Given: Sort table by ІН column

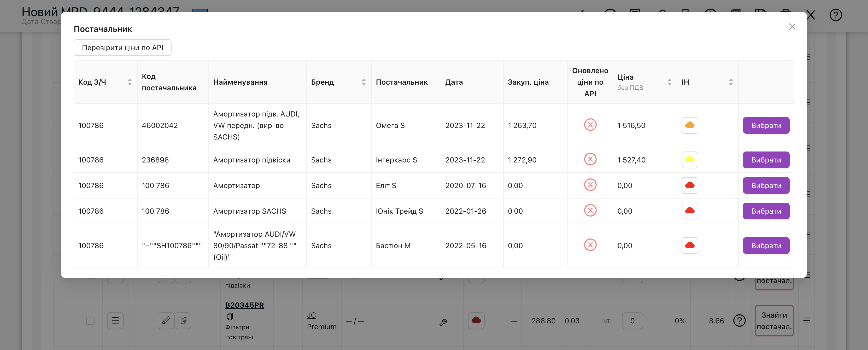Looking at the screenshot, I should click(731, 82).
